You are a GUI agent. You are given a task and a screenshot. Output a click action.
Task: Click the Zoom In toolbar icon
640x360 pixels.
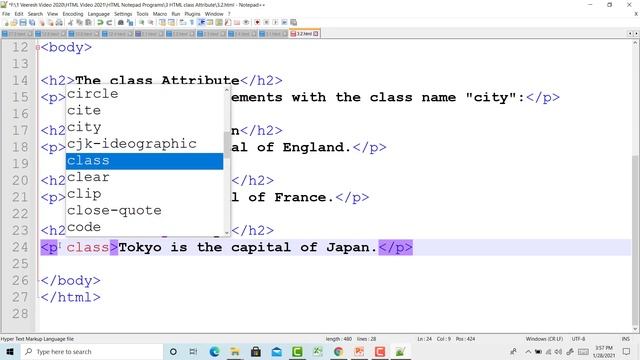(x=142, y=22)
